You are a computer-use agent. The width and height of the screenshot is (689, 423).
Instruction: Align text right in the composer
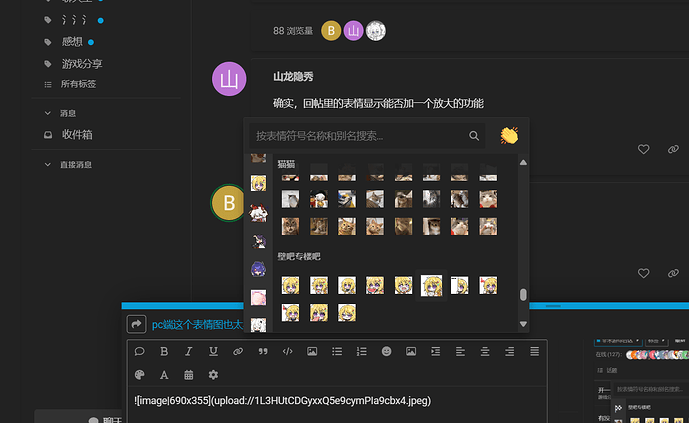pos(510,351)
